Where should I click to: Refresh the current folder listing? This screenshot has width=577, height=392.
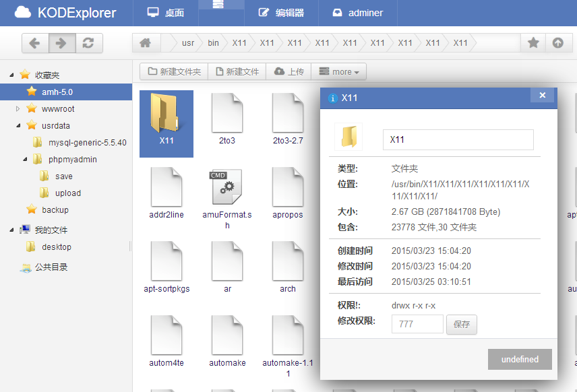coord(88,43)
